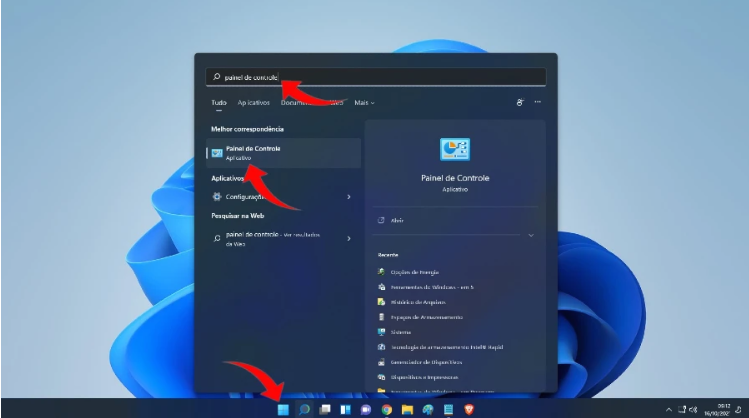The height and width of the screenshot is (418, 749).
Task: Click Abrir in the preview pane
Action: pos(397,220)
